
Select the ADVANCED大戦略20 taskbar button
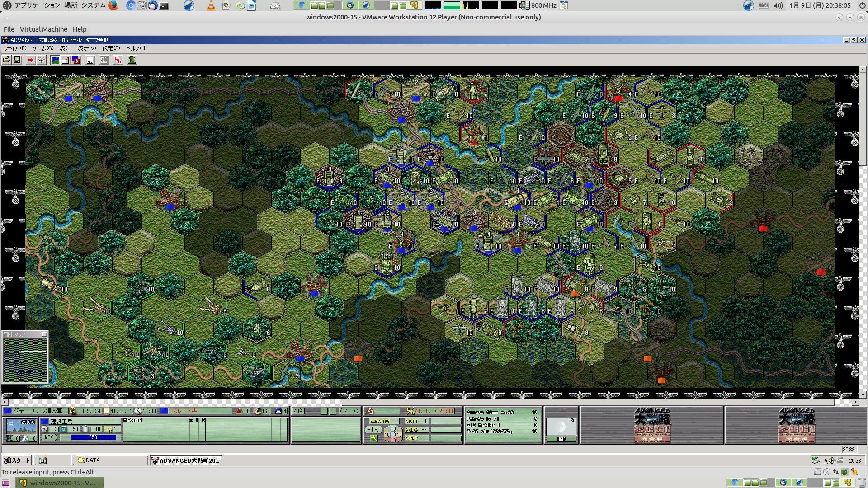pos(185,460)
